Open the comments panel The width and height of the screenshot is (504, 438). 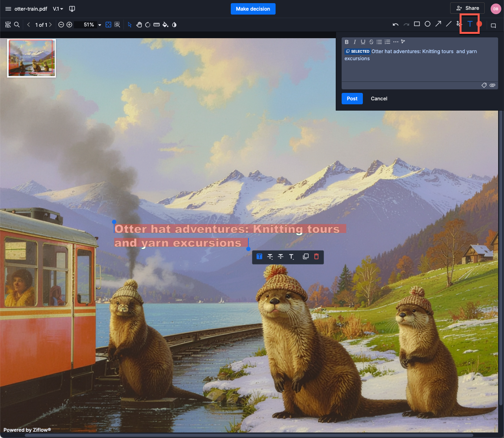(493, 26)
